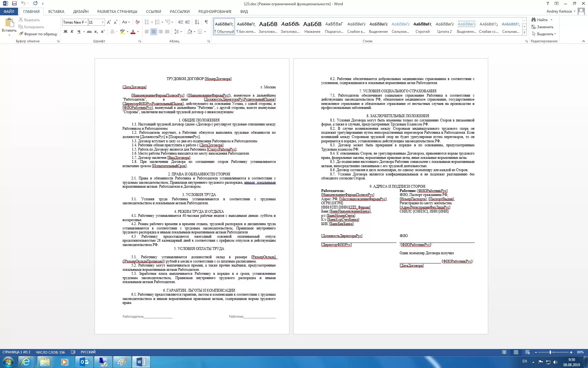
Task: Apply the red font color button
Action: click(133, 32)
